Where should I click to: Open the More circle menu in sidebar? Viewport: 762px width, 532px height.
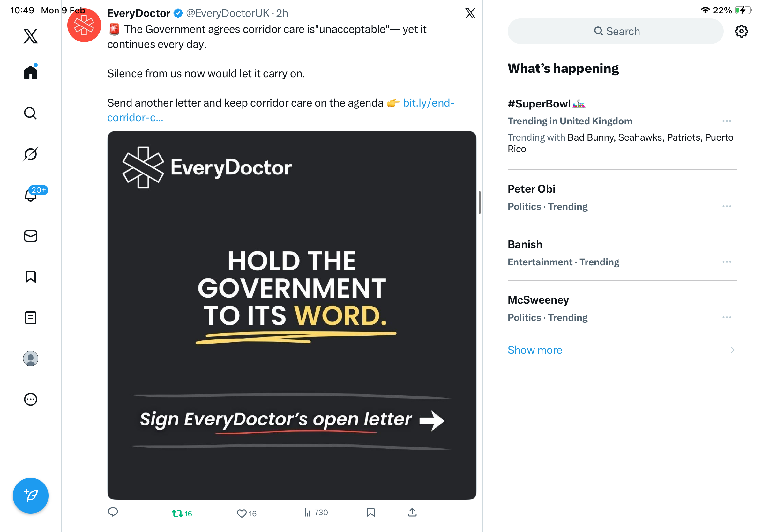31,399
